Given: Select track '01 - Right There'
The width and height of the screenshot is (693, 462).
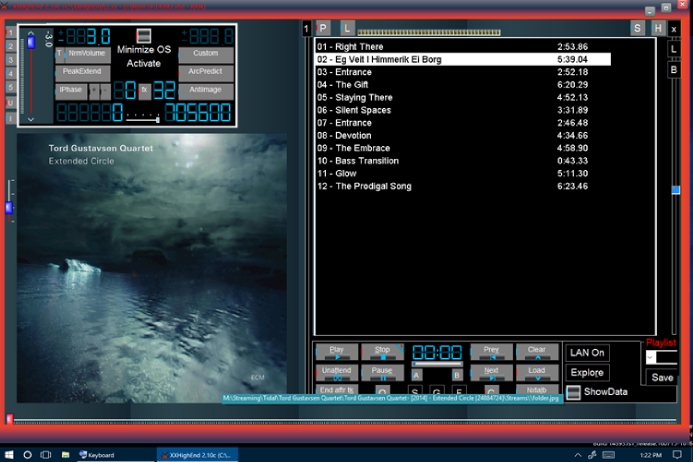Looking at the screenshot, I should click(463, 47).
